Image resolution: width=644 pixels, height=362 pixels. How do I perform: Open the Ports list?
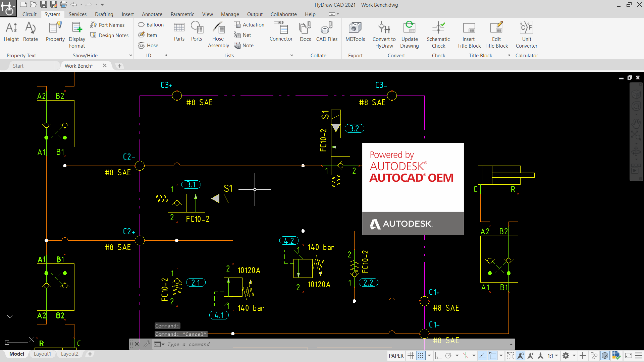(x=197, y=34)
